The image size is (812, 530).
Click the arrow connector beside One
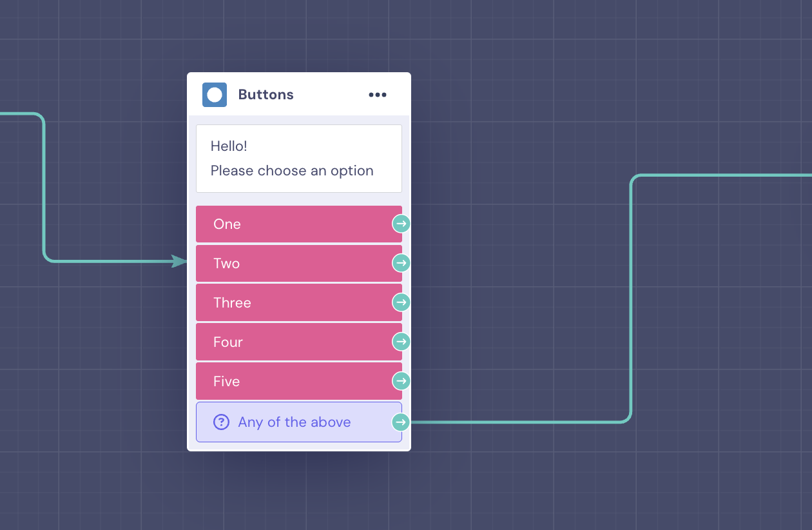tap(401, 224)
